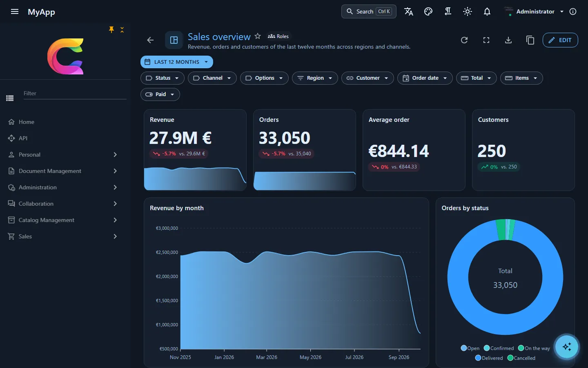Expand Document Management section

(x=65, y=171)
